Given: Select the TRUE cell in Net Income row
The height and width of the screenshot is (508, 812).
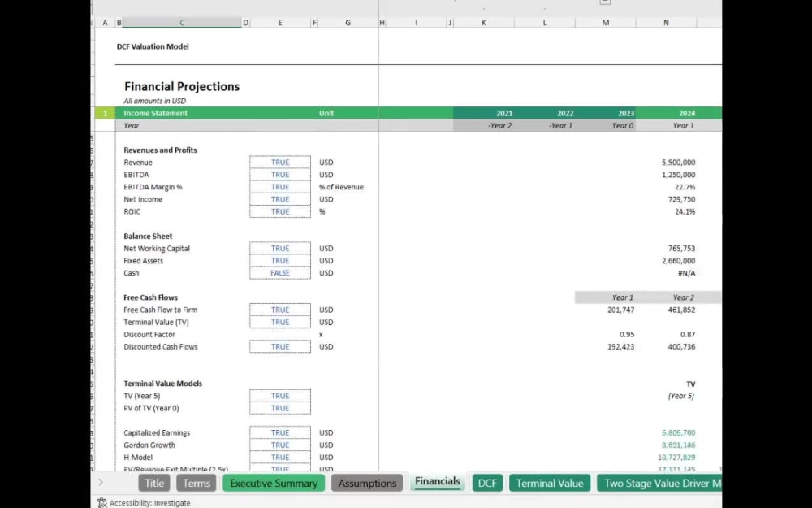Looking at the screenshot, I should (x=280, y=199).
